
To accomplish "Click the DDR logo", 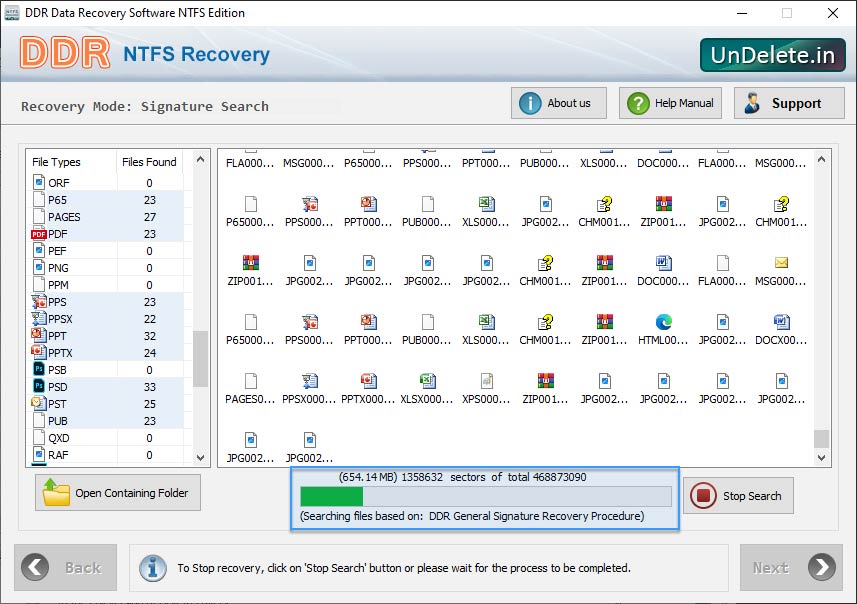I will pos(64,53).
